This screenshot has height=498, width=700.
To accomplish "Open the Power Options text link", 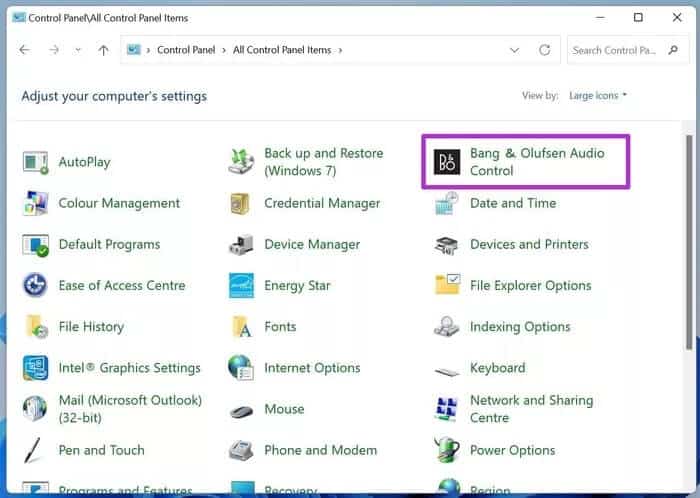I will pos(512,450).
